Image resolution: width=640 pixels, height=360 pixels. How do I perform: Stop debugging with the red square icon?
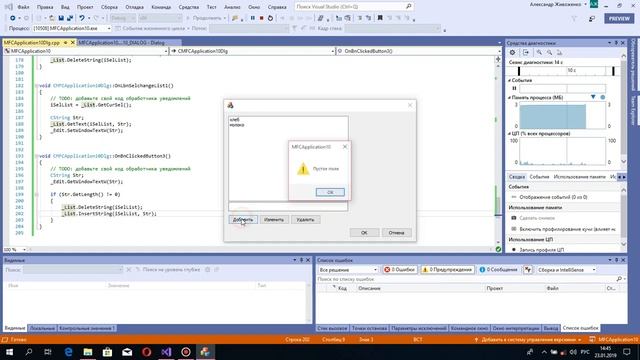coord(262,18)
